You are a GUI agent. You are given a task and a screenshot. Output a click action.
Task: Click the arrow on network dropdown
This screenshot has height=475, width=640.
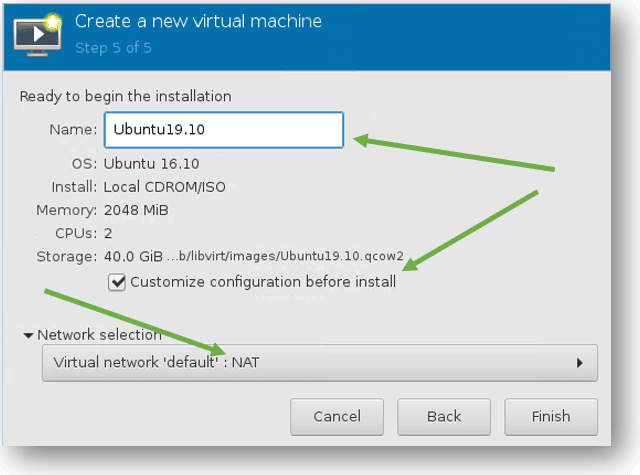pos(580,363)
